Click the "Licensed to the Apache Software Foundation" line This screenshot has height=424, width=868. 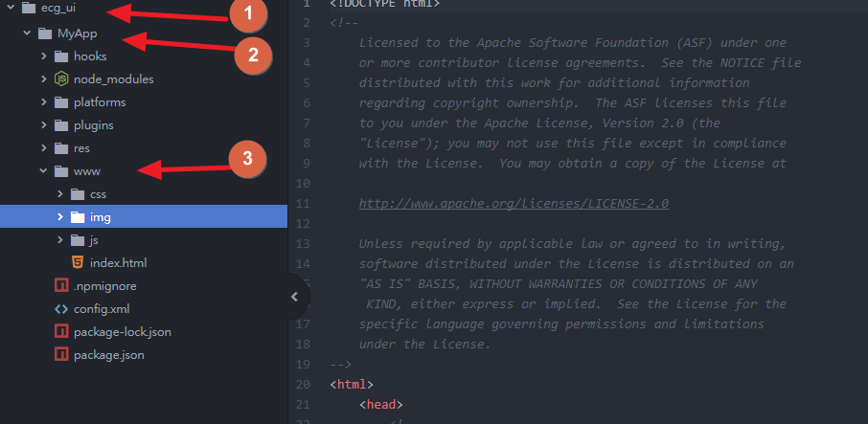pyautogui.click(x=573, y=42)
